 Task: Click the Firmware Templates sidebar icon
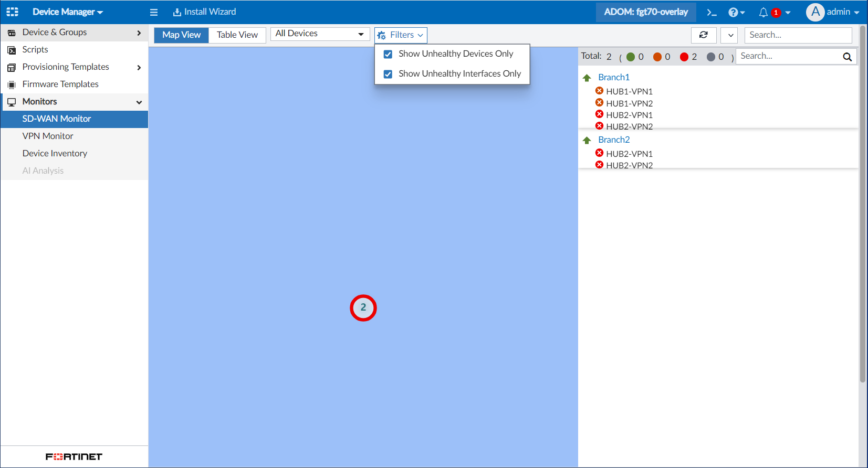pos(12,84)
